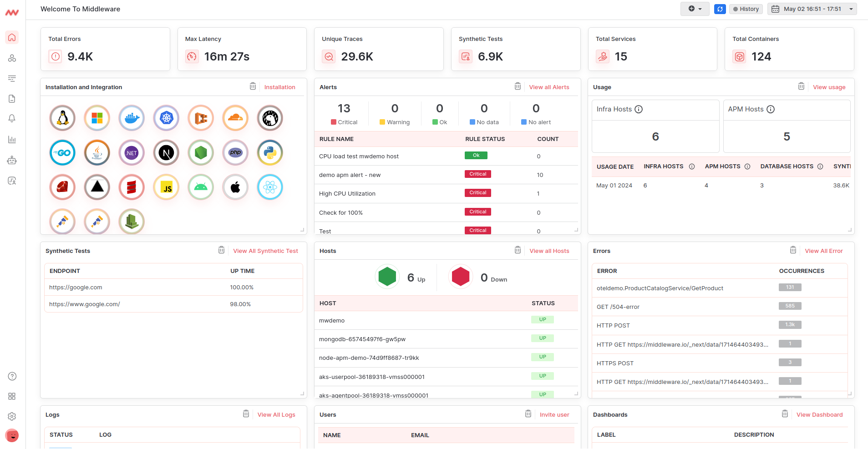Click the Cloudflare integration icon

coord(235,118)
